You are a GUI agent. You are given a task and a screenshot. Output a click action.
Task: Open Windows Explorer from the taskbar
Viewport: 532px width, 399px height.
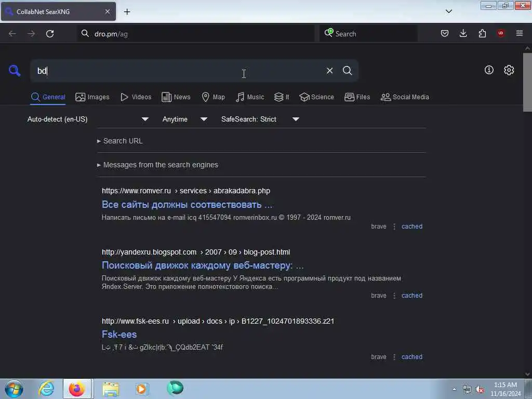111,389
